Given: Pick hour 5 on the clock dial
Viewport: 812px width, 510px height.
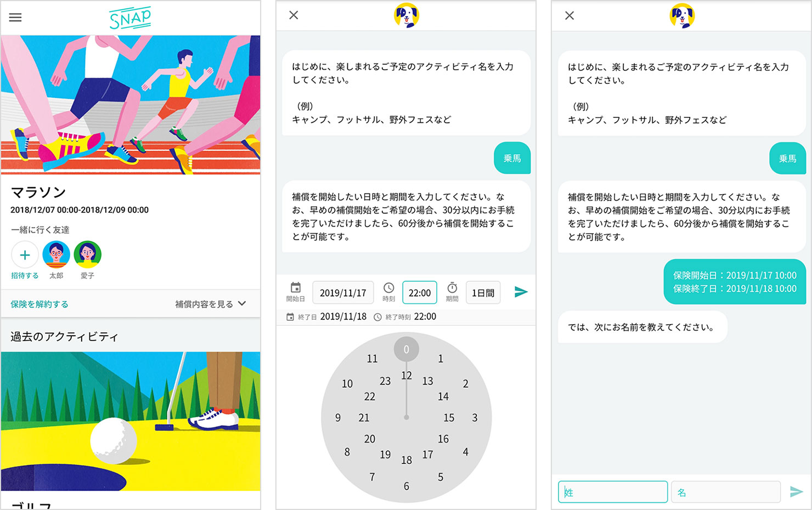Looking at the screenshot, I should (x=441, y=477).
